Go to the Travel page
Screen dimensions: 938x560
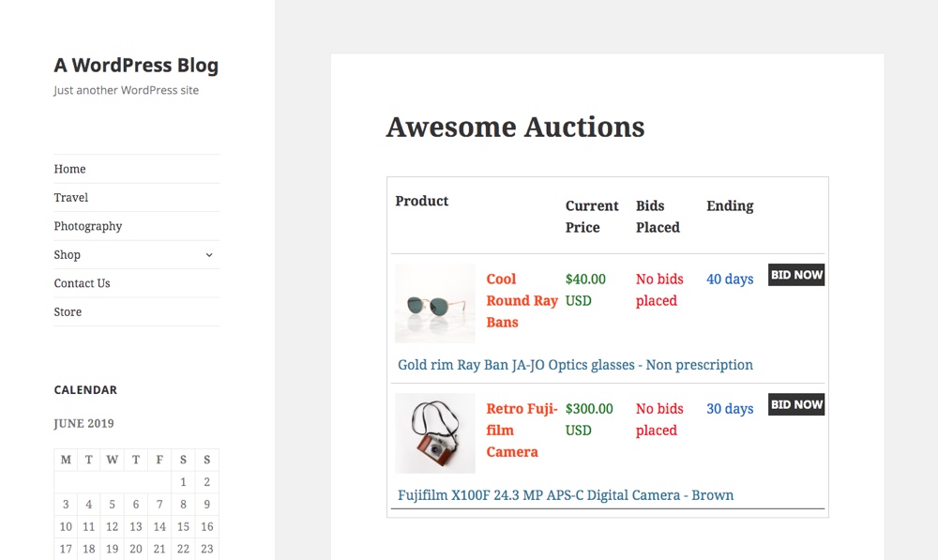point(70,197)
